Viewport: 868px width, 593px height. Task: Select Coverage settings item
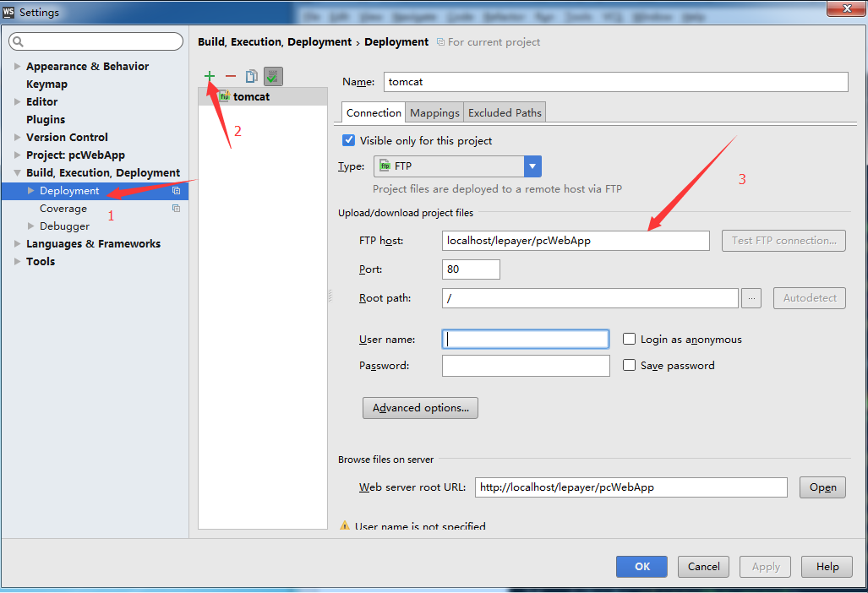(63, 209)
